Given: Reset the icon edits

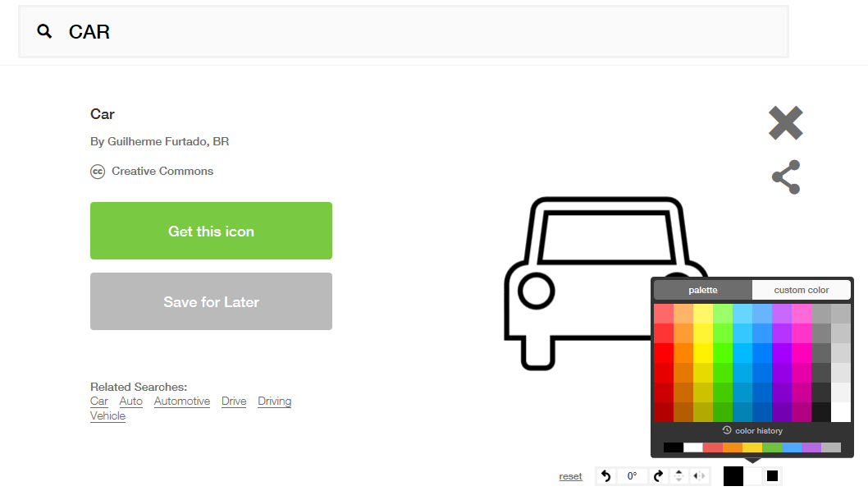Looking at the screenshot, I should click(570, 476).
